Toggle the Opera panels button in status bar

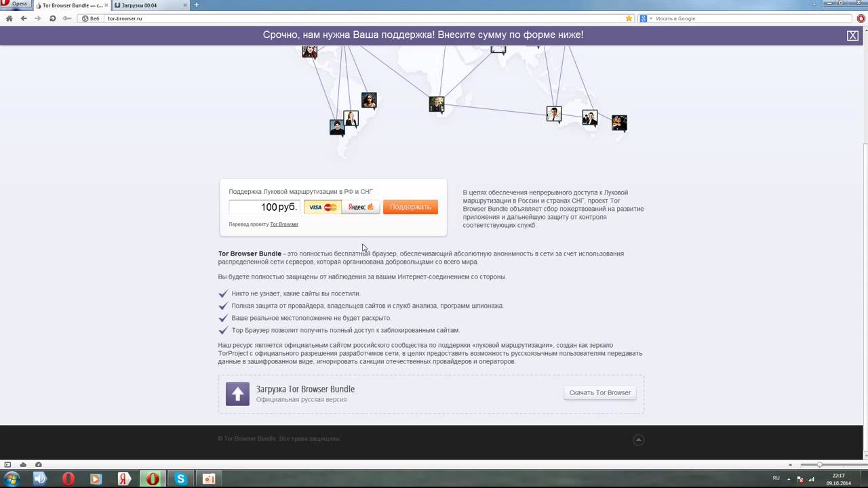click(x=7, y=464)
